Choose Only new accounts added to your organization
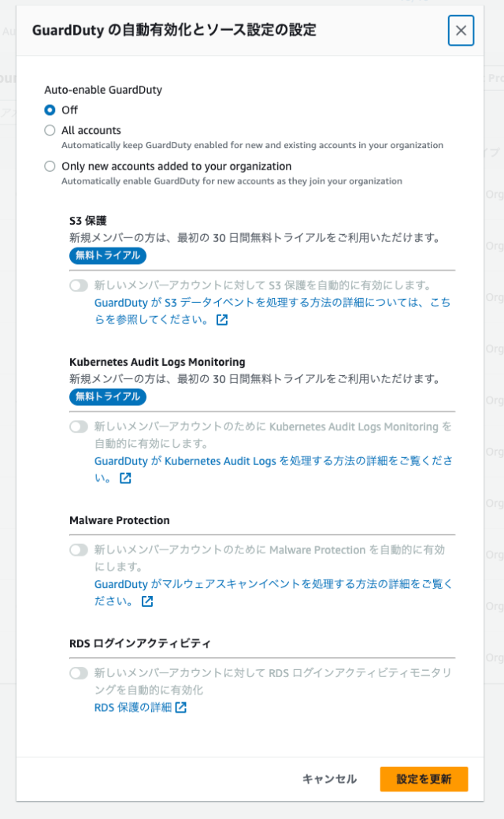This screenshot has width=504, height=819. click(50, 166)
